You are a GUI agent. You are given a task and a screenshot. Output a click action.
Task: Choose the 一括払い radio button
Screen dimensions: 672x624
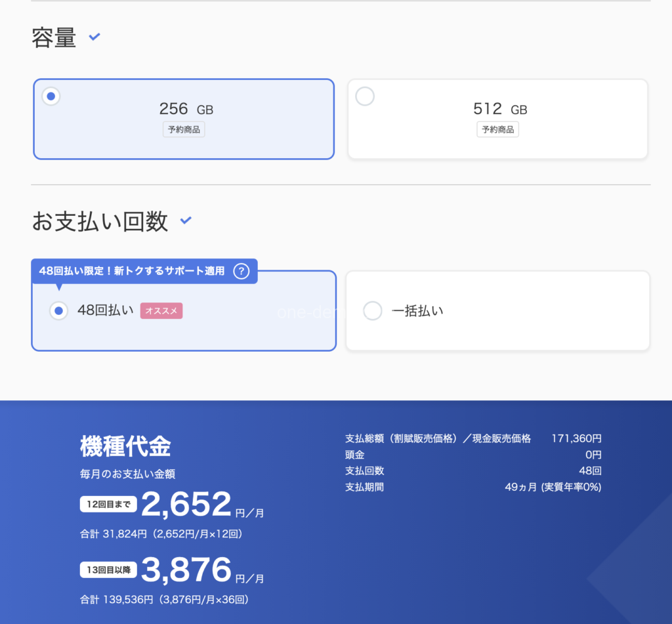(372, 311)
